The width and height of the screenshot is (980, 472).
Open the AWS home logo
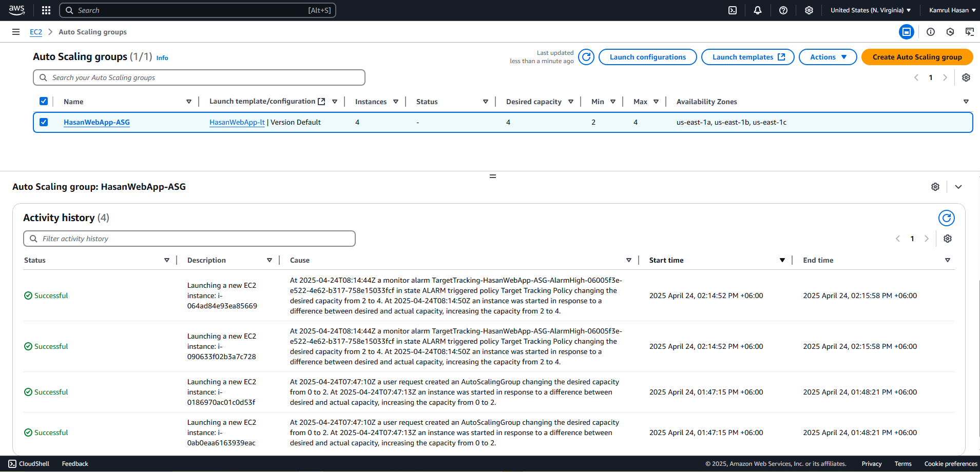pyautogui.click(x=16, y=10)
